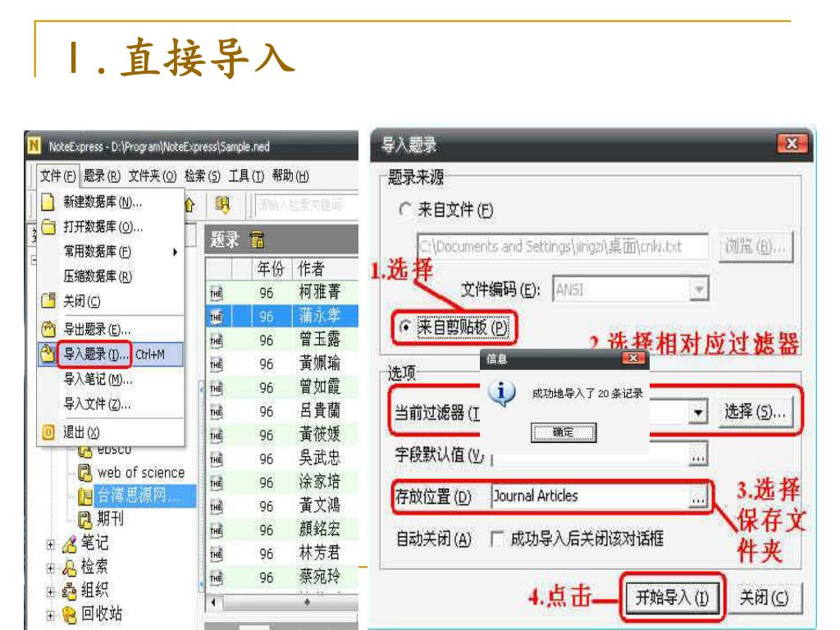Open the 工具(T) menu
Image resolution: width=840 pixels, height=630 pixels.
pos(246,176)
